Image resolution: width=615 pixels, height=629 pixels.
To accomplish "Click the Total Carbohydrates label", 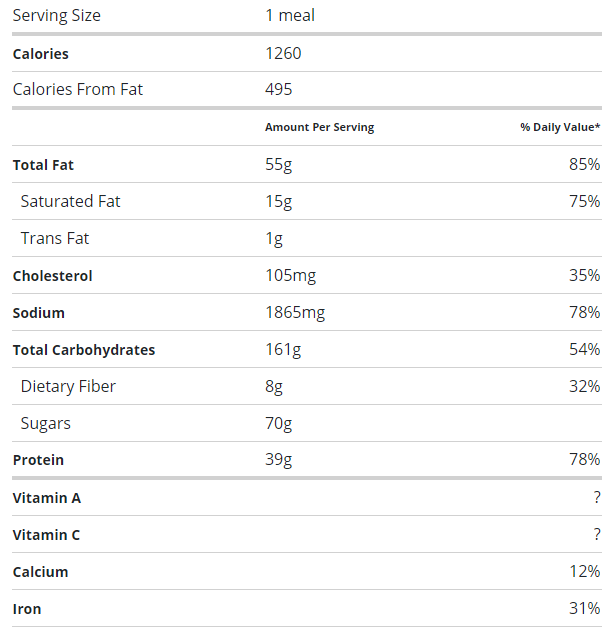I will point(84,350).
